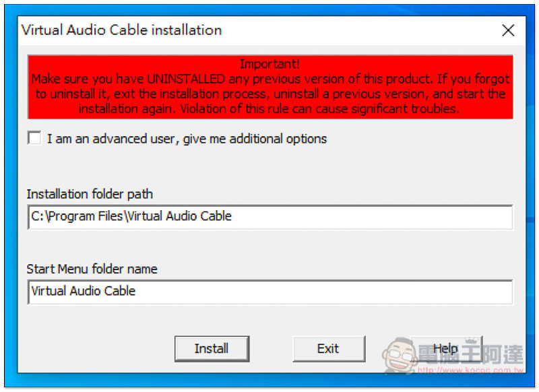This screenshot has height=392, width=539.
Task: Click the word UNINSTALLED in the warning
Action: [x=186, y=79]
